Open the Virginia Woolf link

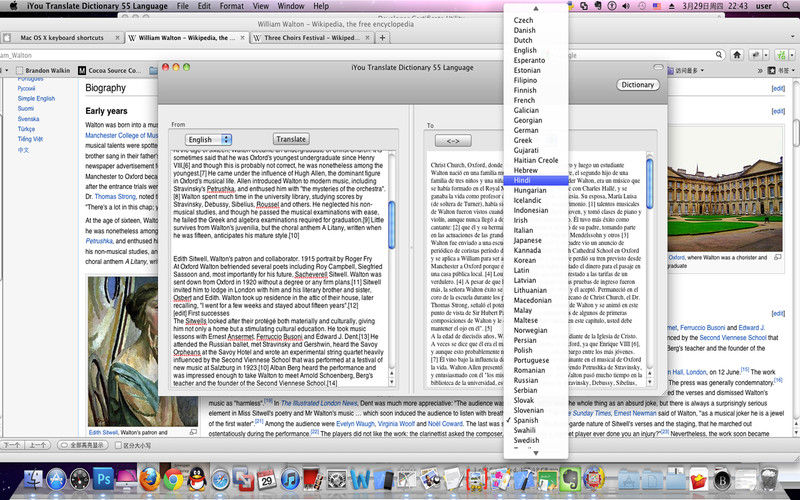click(x=396, y=423)
